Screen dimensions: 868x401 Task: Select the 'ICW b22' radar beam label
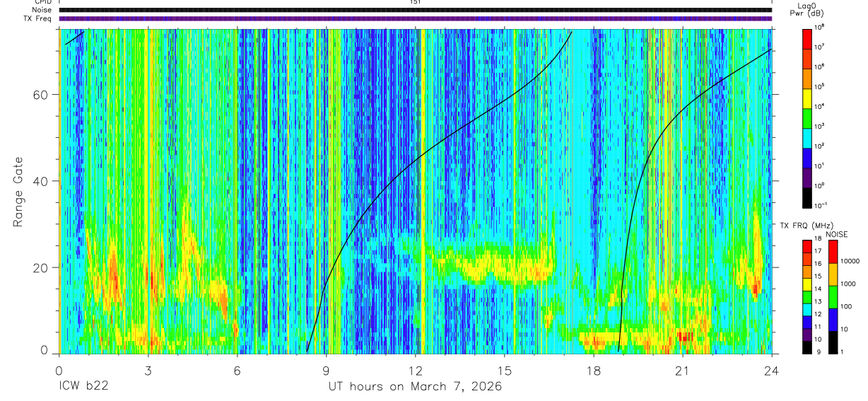pos(85,387)
